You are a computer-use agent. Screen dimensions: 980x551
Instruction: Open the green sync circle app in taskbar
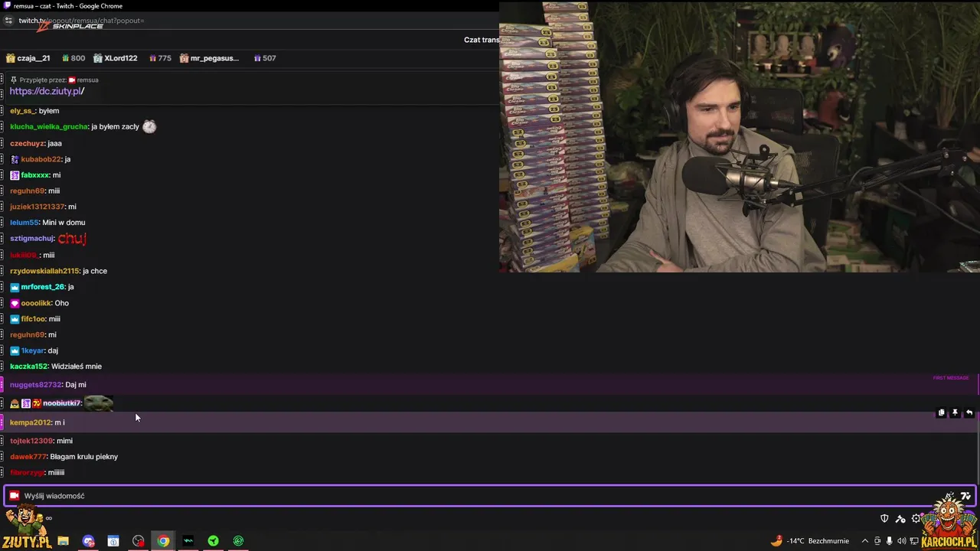238,541
